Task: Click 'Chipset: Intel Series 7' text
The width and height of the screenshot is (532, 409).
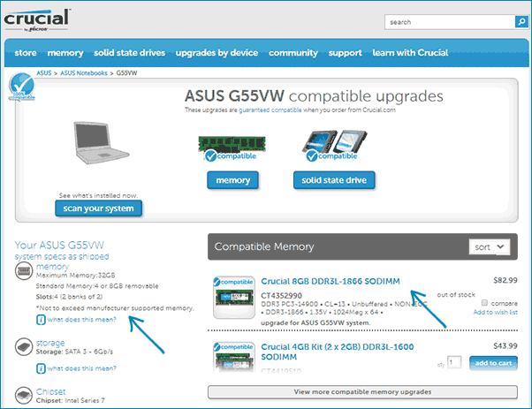Action: pyautogui.click(x=70, y=400)
